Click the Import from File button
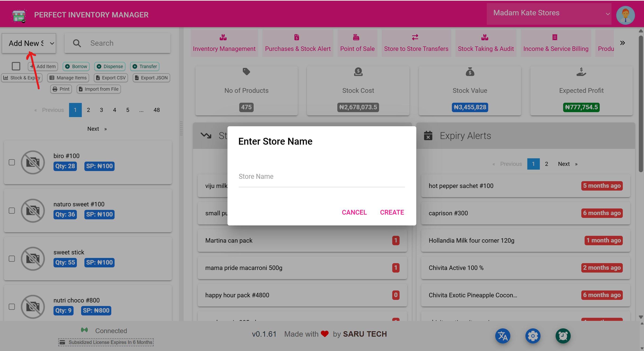This screenshot has height=351, width=644. [99, 89]
